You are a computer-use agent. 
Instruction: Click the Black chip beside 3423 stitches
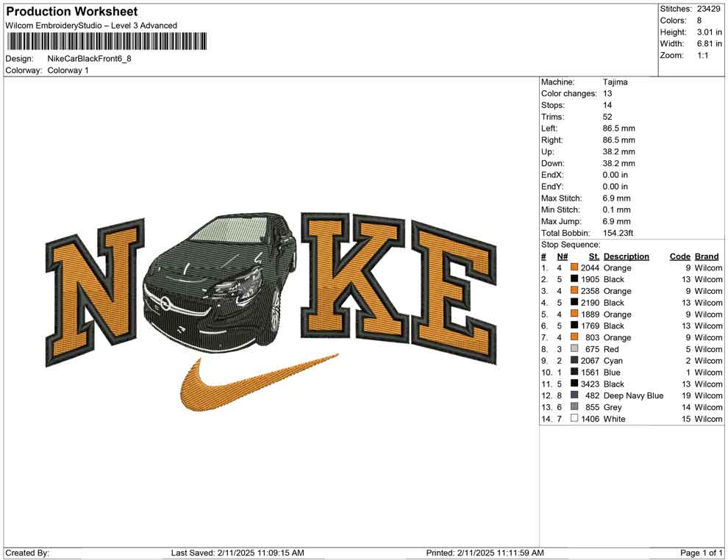[x=574, y=384]
